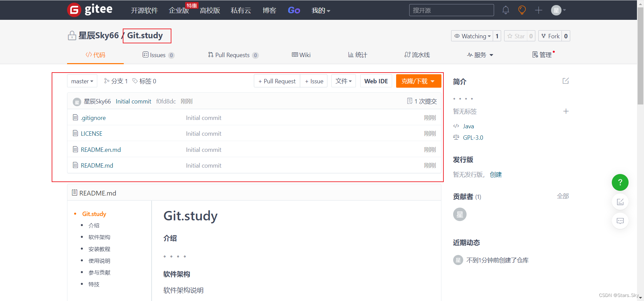Open the Initial commit link in header row

(x=133, y=101)
